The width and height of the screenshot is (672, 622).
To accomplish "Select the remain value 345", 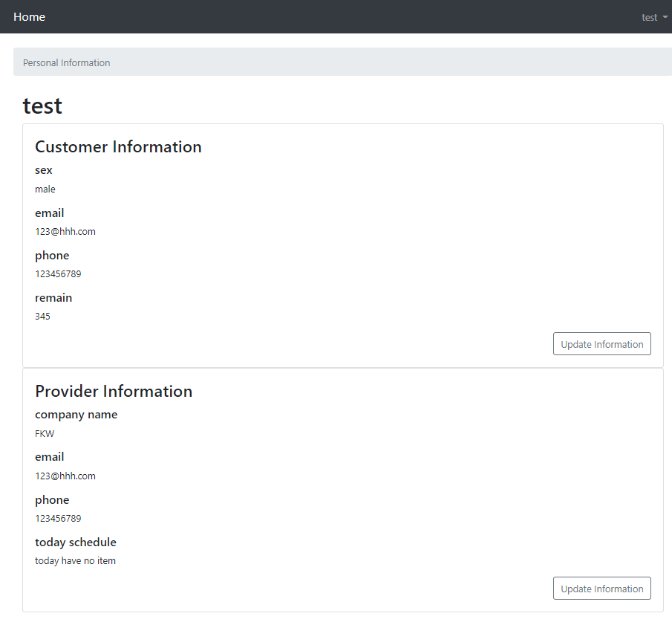I will 42,317.
